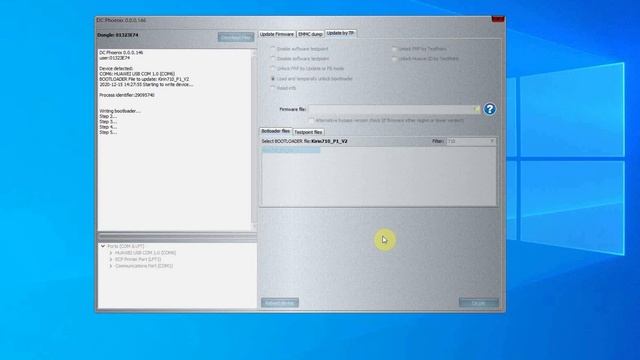Enable the Alternative bypass version checkbox

(x=311, y=120)
